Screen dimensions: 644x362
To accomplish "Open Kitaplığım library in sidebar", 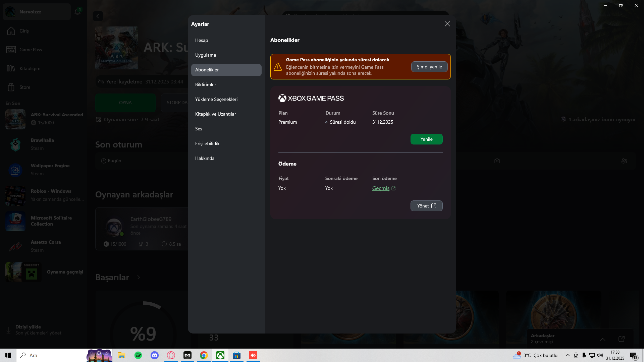I will (x=44, y=68).
